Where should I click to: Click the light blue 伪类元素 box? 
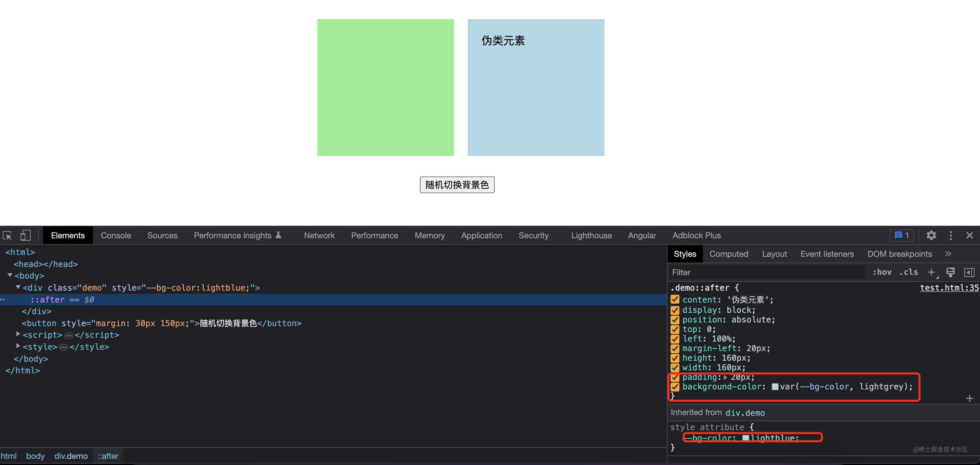click(x=536, y=88)
